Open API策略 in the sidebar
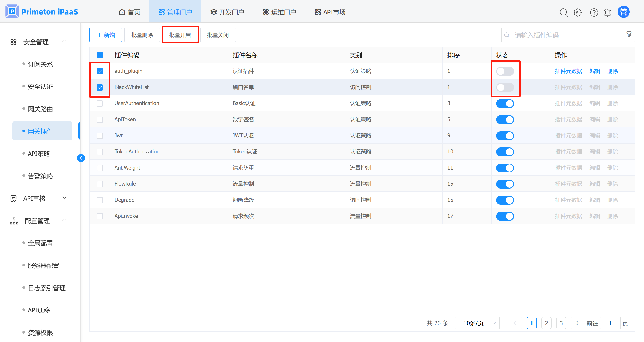 click(x=39, y=153)
